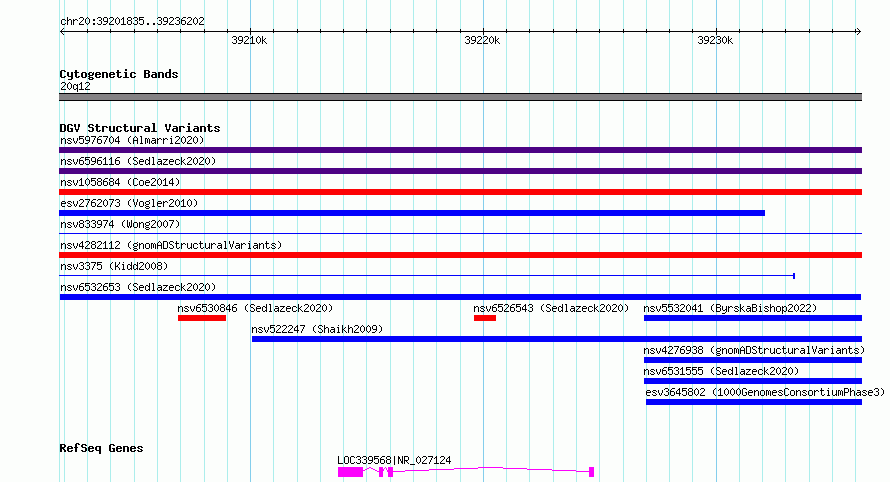Click the nsv6531555 (Sedlazeck2020) blue bar
The image size is (890, 482).
(753, 381)
